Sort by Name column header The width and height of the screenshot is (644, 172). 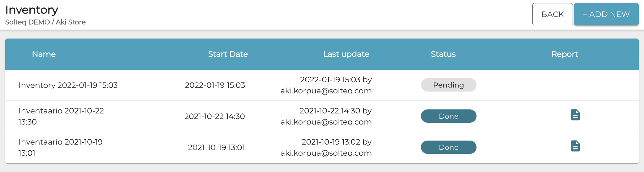tap(44, 54)
